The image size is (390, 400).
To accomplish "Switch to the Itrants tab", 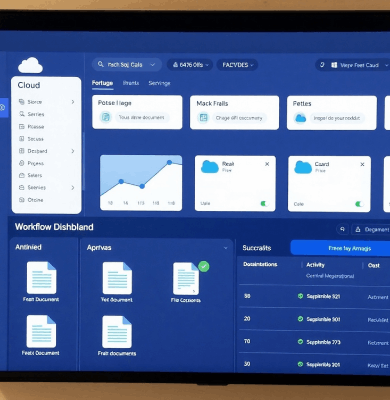I will tap(131, 83).
